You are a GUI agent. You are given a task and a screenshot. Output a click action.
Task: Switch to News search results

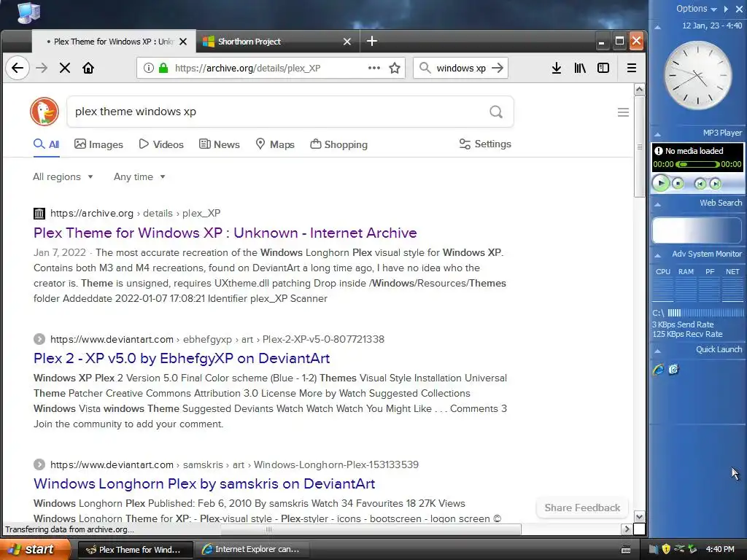pyautogui.click(x=219, y=144)
